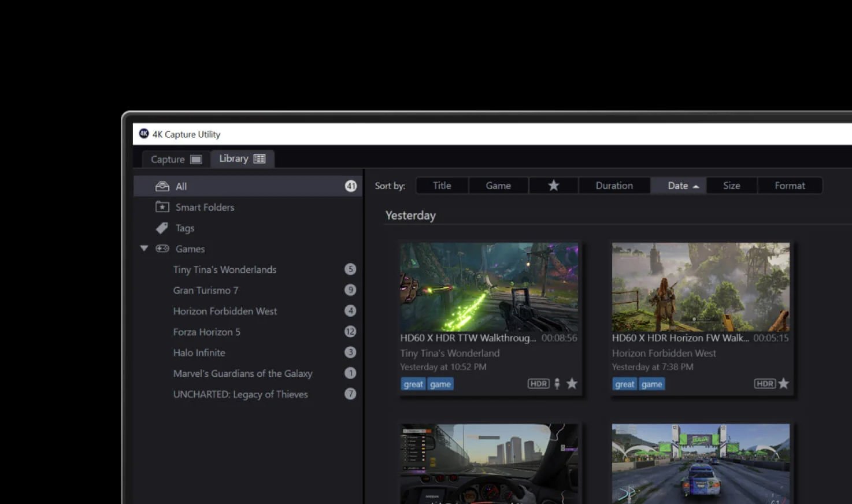Sort recordings by Game
This screenshot has width=852, height=504.
(x=498, y=186)
